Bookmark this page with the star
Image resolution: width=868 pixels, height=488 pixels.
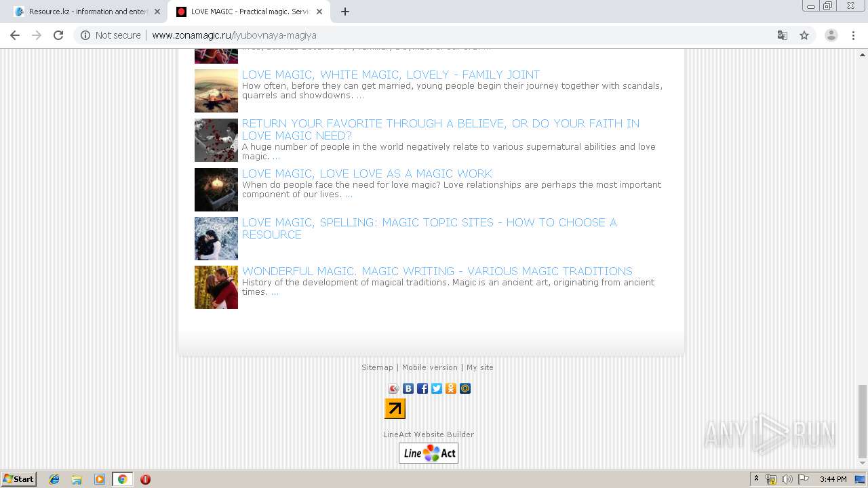click(804, 35)
